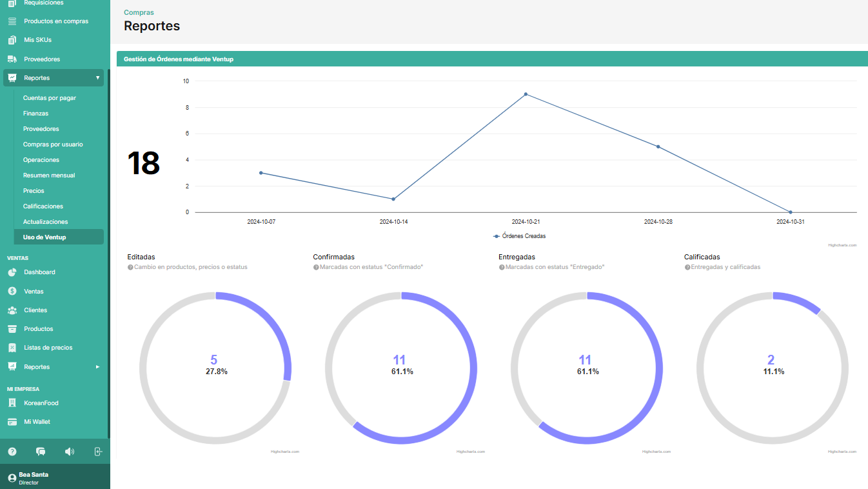Select Resumen mensual in reports submenu
Screen dimensions: 868x489
[49, 175]
